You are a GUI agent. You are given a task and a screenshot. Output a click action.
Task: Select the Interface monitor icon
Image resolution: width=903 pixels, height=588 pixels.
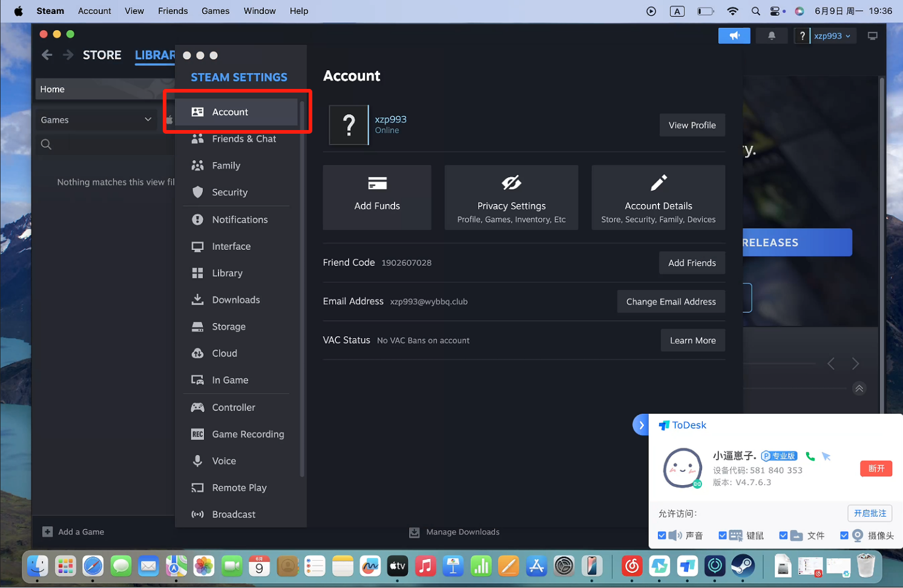coord(197,246)
